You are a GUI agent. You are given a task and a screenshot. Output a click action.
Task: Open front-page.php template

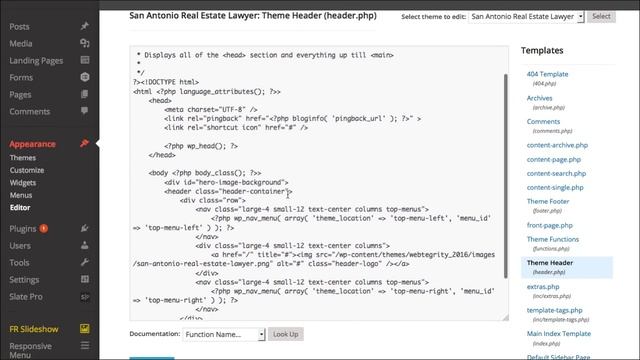[549, 225]
